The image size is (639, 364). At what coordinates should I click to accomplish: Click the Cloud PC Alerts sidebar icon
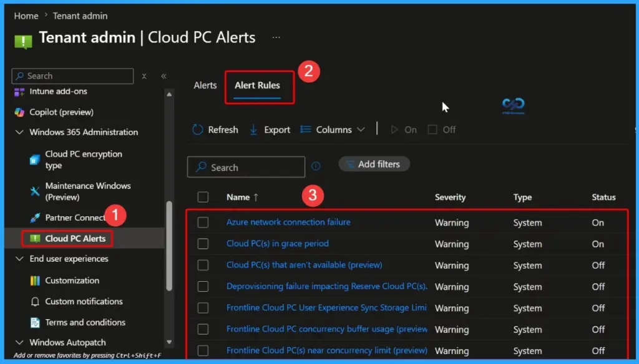(35, 239)
